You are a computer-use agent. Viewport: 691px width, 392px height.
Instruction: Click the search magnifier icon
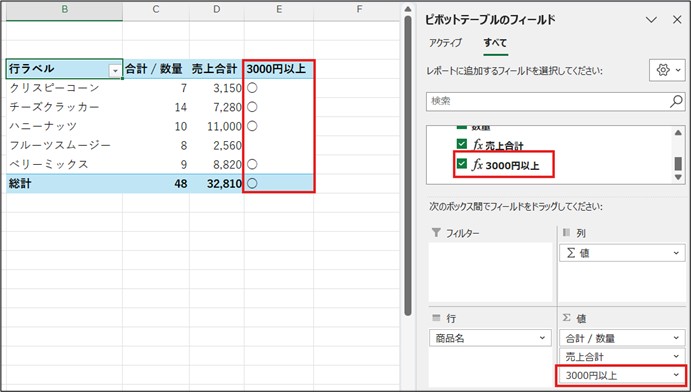676,101
